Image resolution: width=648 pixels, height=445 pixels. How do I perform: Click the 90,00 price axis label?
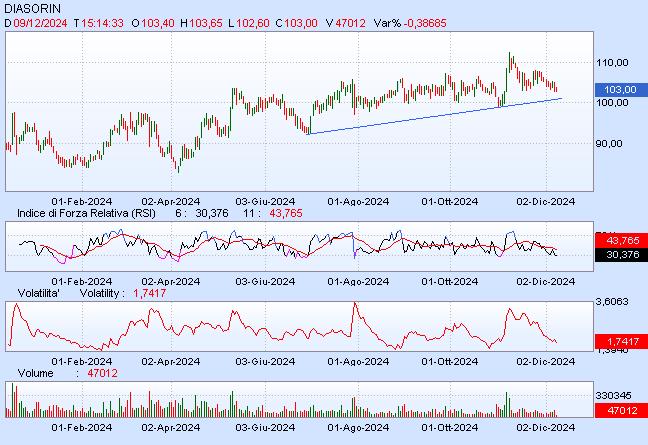609,143
